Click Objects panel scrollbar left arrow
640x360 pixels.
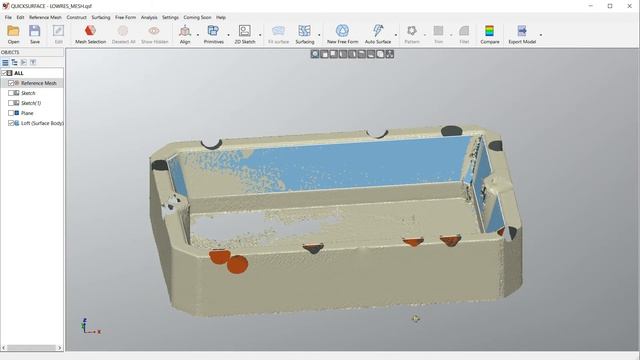(4, 348)
